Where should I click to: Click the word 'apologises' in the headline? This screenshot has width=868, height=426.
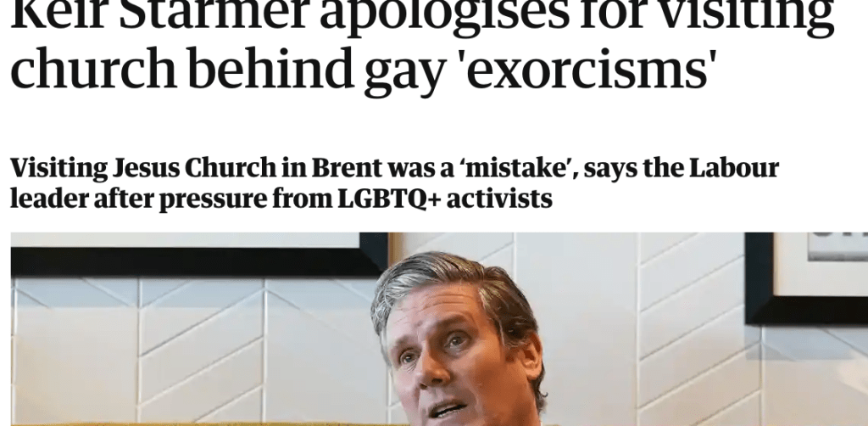coord(444,15)
